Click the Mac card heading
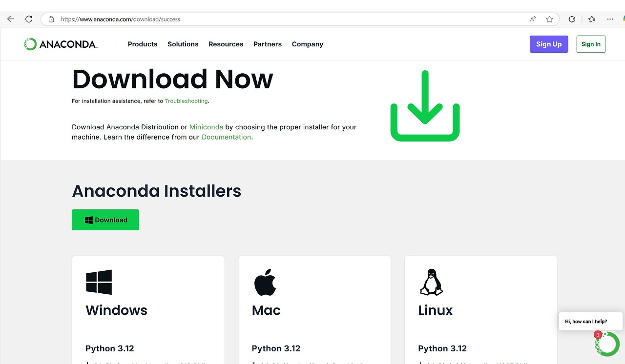Viewport: 625px width, 364px height. [x=266, y=310]
